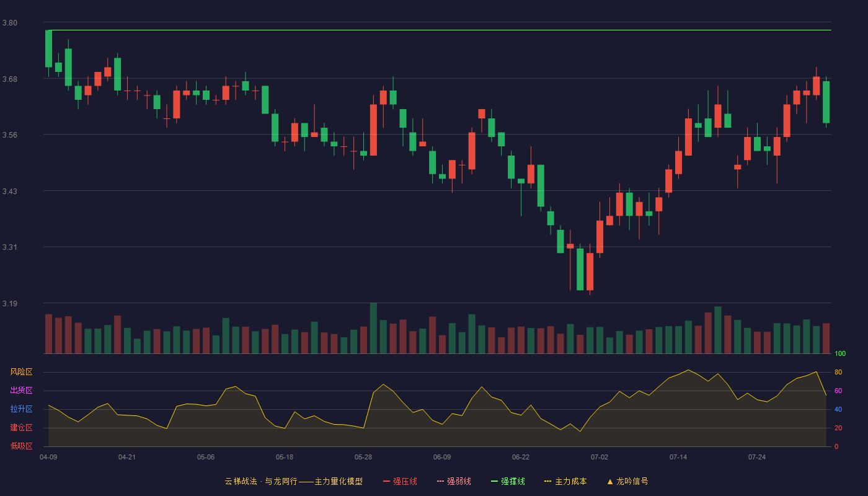The height and width of the screenshot is (496, 868).
Task: Click the 07-02 date label
Action: pyautogui.click(x=600, y=457)
